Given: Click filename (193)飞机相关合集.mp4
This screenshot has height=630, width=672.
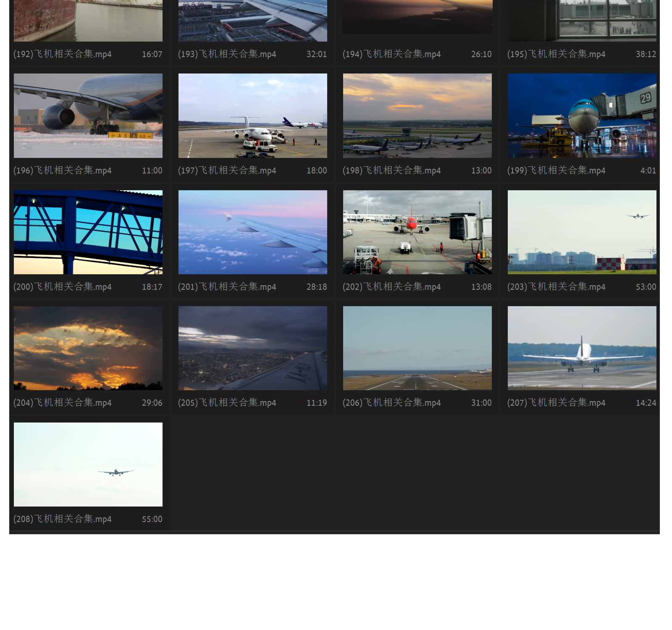Looking at the screenshot, I should 227,54.
